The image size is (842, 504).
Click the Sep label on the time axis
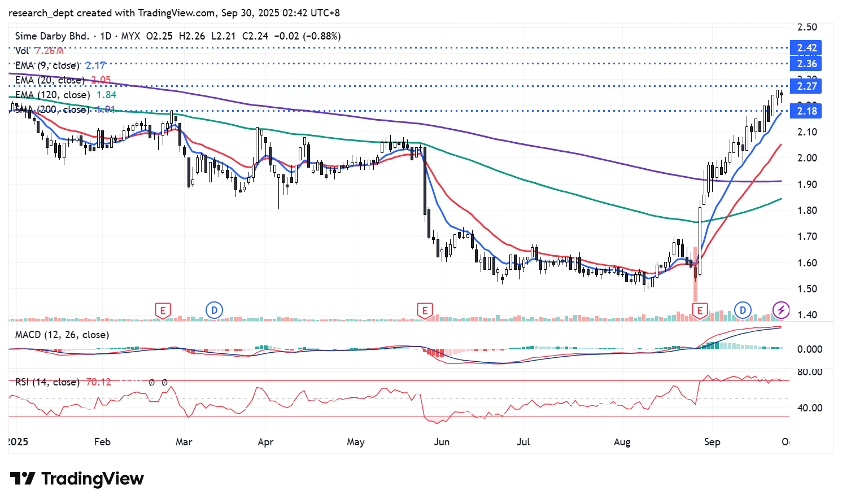pos(712,442)
